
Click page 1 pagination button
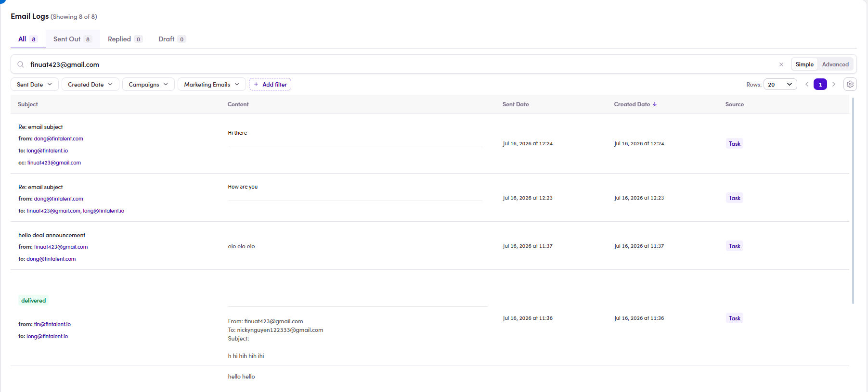tap(820, 84)
